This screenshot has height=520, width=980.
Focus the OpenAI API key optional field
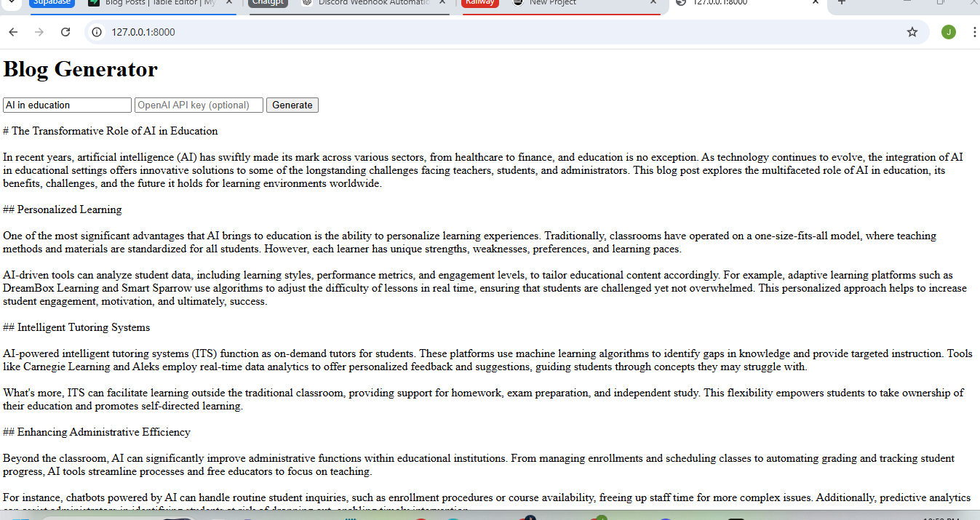pos(199,105)
